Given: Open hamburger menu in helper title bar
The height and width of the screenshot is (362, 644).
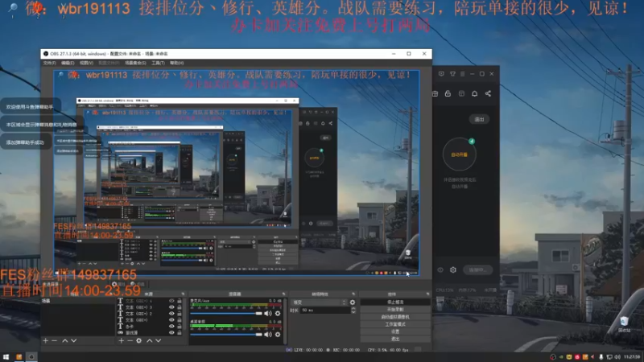Looking at the screenshot, I should [x=462, y=74].
